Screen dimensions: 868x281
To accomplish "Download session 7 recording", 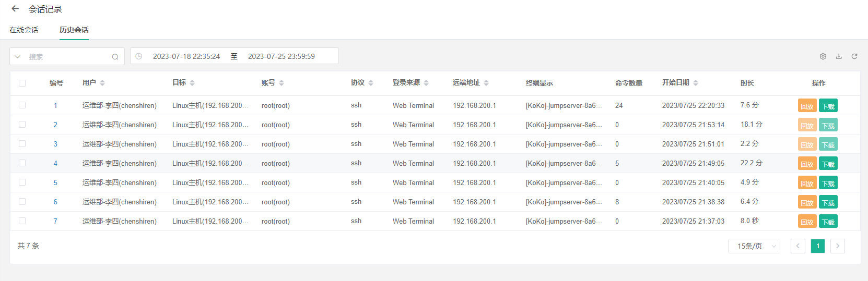I will 828,222.
